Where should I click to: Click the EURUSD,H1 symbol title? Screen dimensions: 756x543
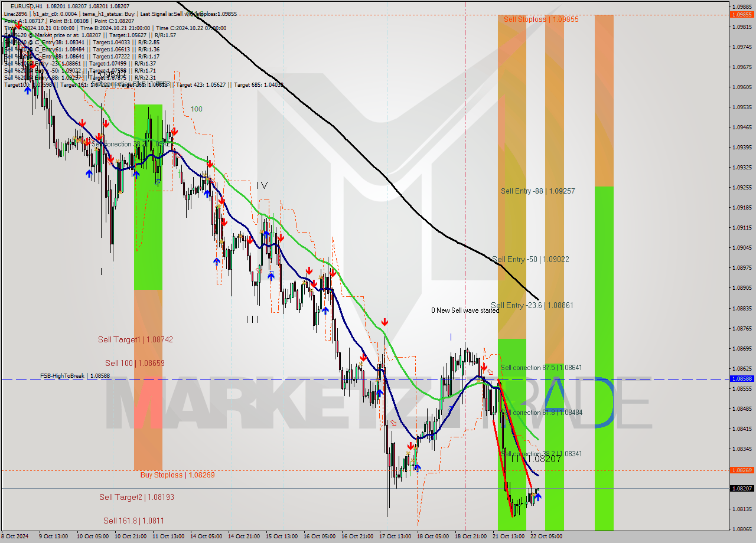tap(26, 6)
